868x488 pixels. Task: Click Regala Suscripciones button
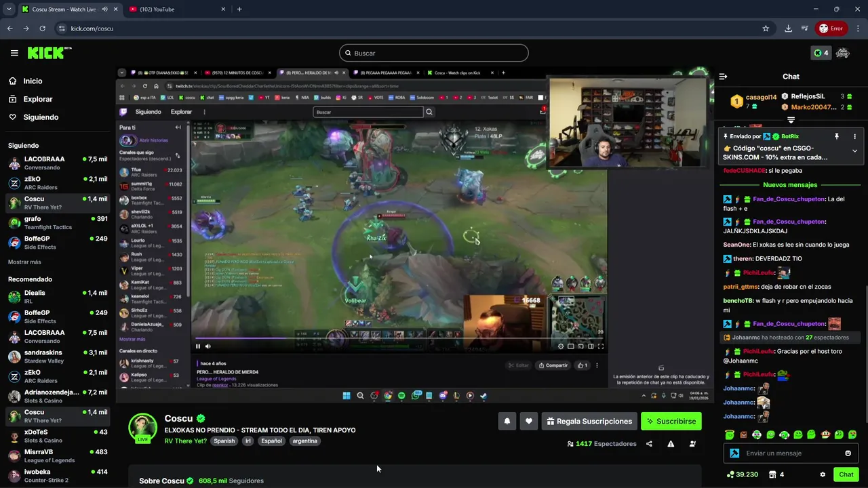tap(589, 421)
